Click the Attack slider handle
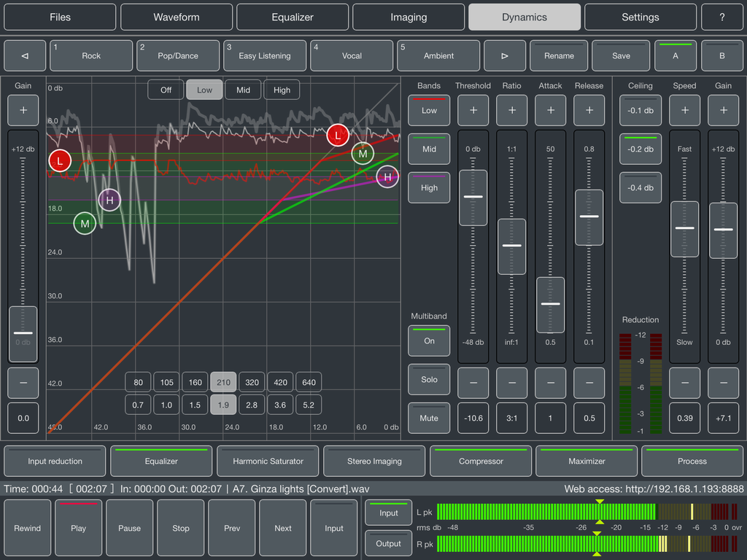747x560 pixels. pos(550,304)
